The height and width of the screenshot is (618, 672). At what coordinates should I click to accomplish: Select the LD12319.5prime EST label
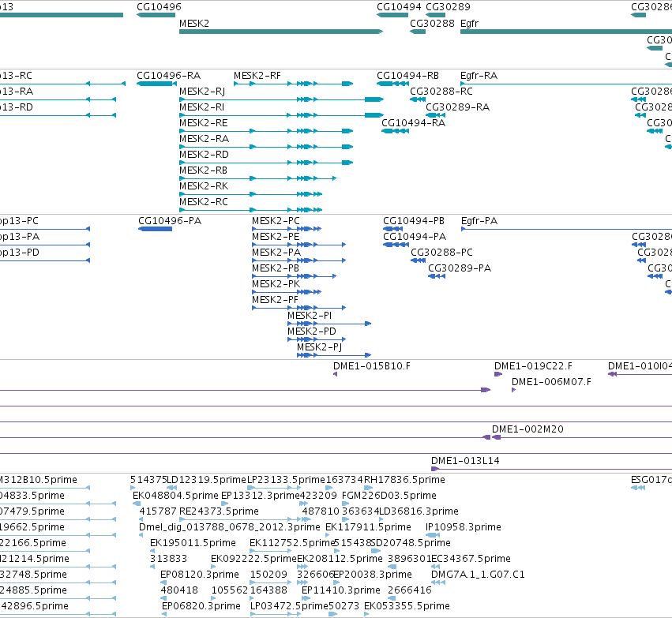206,480
